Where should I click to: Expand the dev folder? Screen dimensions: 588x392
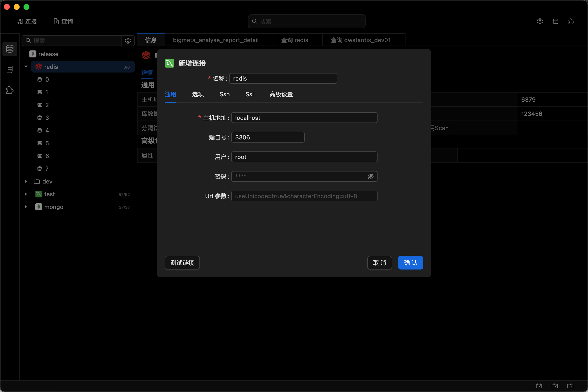26,181
